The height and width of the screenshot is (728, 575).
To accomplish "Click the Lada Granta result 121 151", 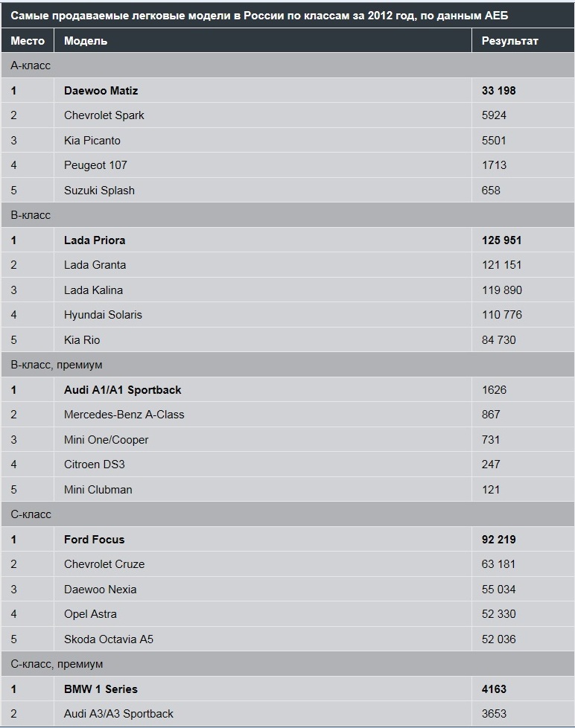I will point(501,265).
